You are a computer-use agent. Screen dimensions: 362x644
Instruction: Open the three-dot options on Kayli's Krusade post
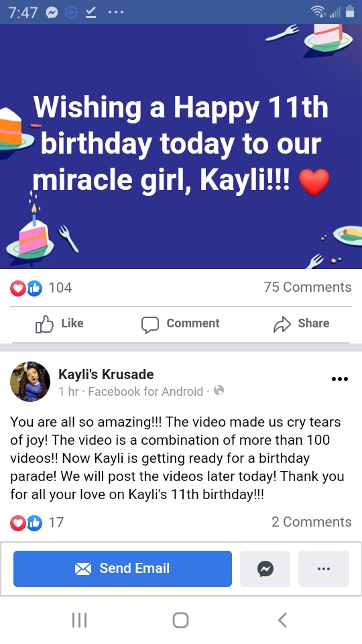[x=340, y=379]
